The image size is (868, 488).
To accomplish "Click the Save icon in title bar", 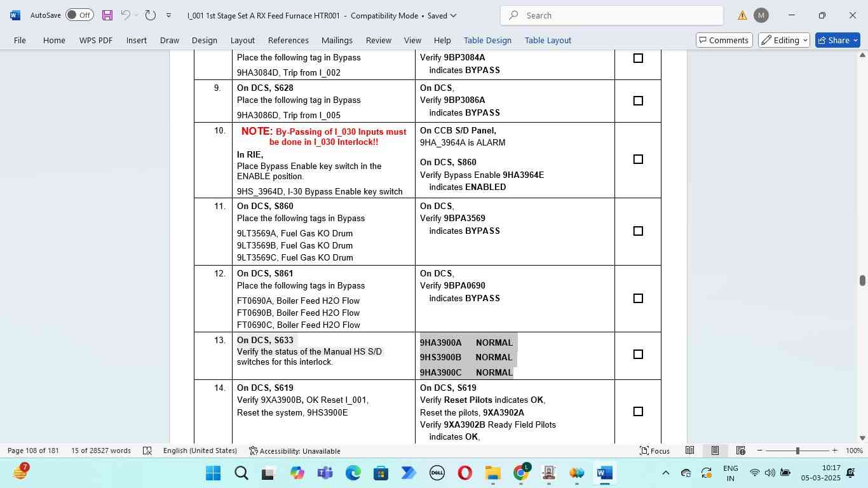I will [107, 15].
